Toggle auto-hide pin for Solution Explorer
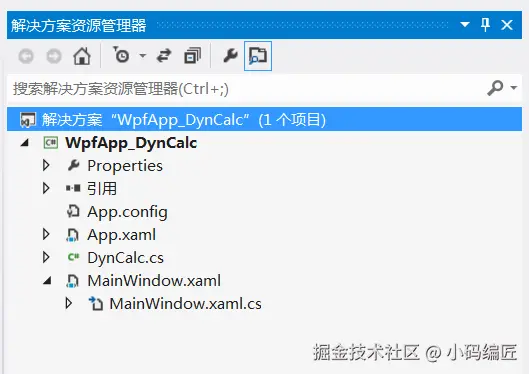The image size is (529, 374). pos(485,25)
